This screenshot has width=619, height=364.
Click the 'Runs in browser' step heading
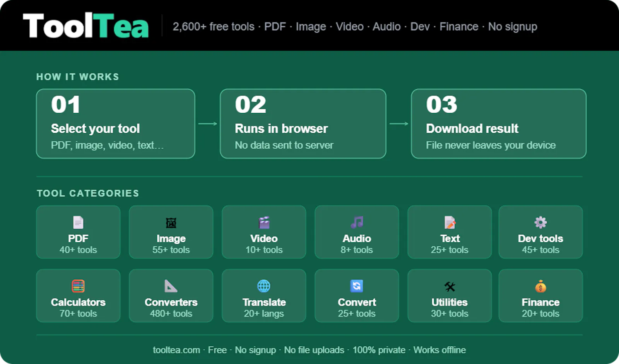[x=281, y=128]
